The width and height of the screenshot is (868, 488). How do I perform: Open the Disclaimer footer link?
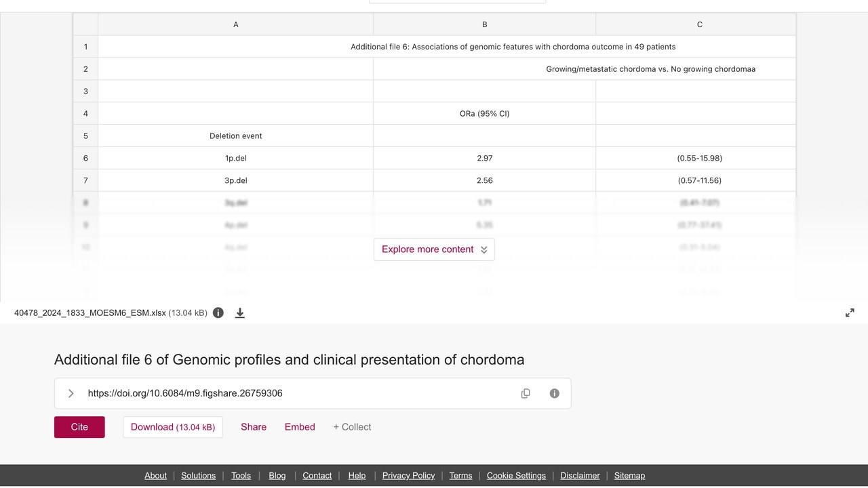(x=580, y=476)
